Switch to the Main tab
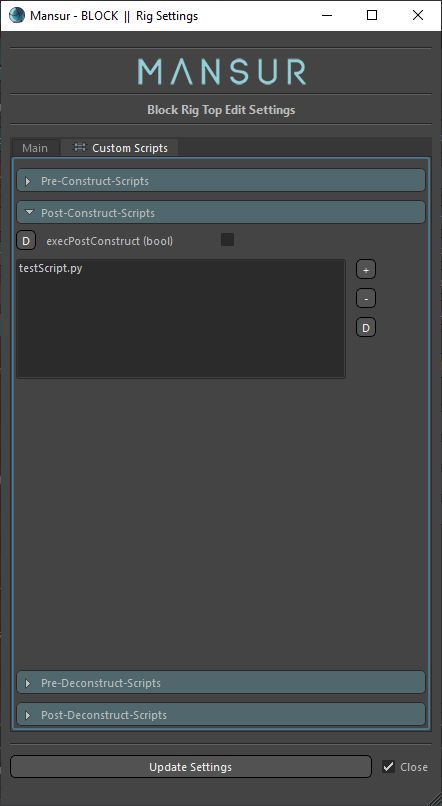Screen dimensions: 442x806 pyautogui.click(x=35, y=148)
